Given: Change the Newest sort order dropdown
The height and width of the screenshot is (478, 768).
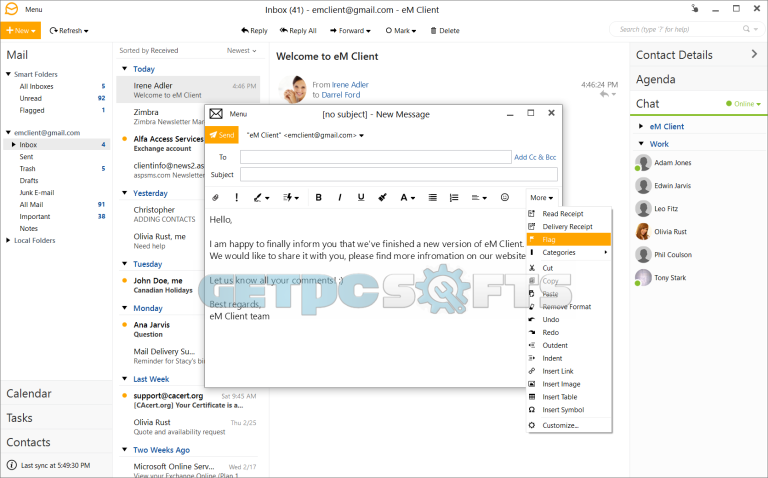Looking at the screenshot, I should coord(241,50).
